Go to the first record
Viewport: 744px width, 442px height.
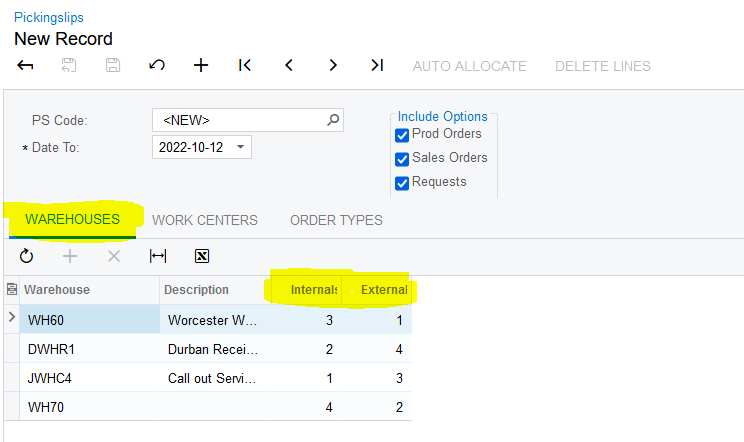click(245, 66)
